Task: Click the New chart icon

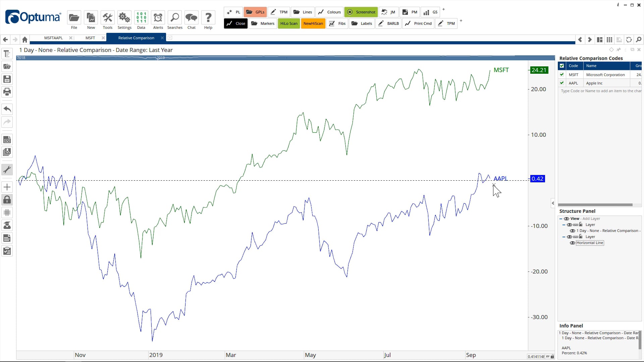Action: click(x=91, y=17)
